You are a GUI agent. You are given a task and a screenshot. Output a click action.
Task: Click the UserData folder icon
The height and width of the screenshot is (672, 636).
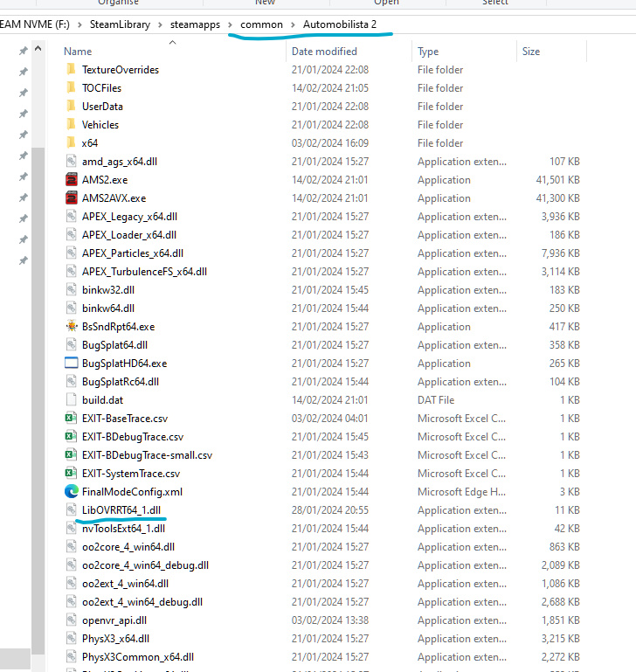(71, 106)
